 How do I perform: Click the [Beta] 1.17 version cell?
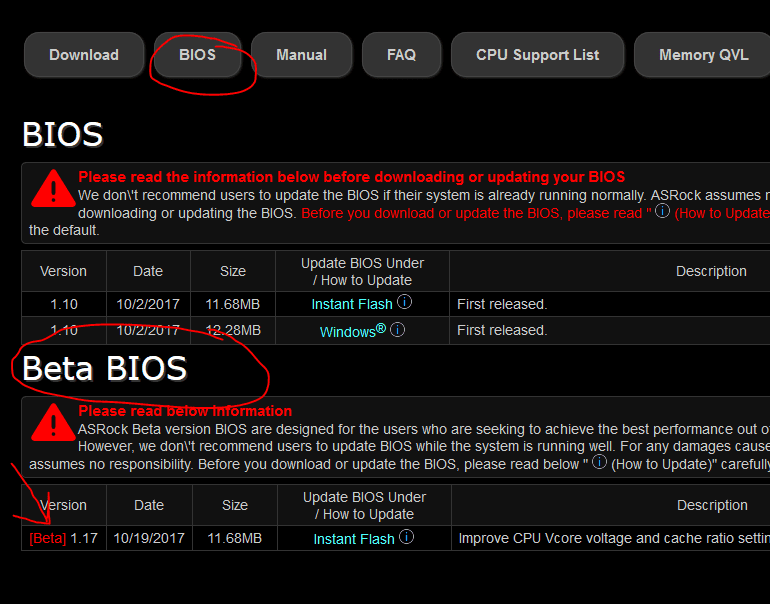pos(64,538)
